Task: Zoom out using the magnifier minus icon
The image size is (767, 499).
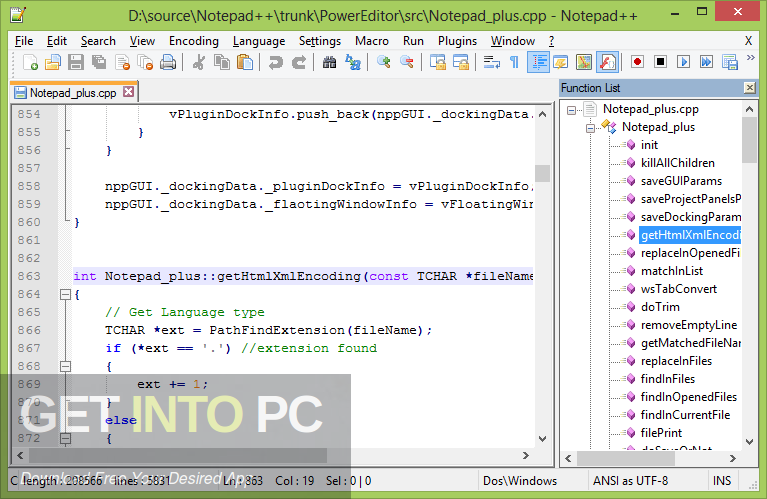Action: [x=406, y=63]
